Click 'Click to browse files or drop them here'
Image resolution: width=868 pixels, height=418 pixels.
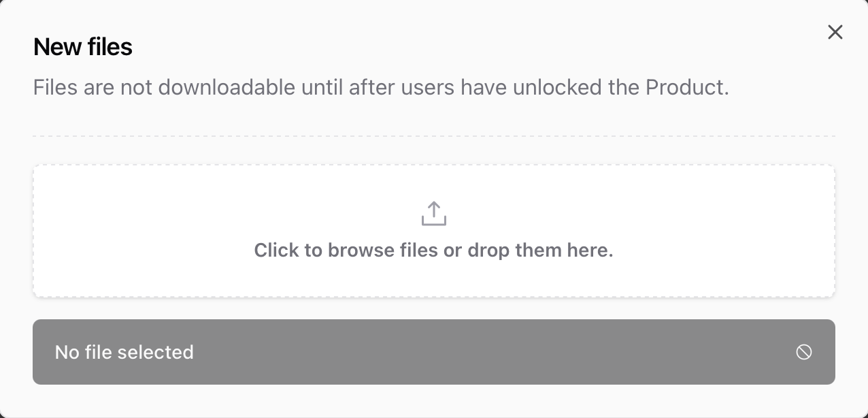(x=433, y=250)
